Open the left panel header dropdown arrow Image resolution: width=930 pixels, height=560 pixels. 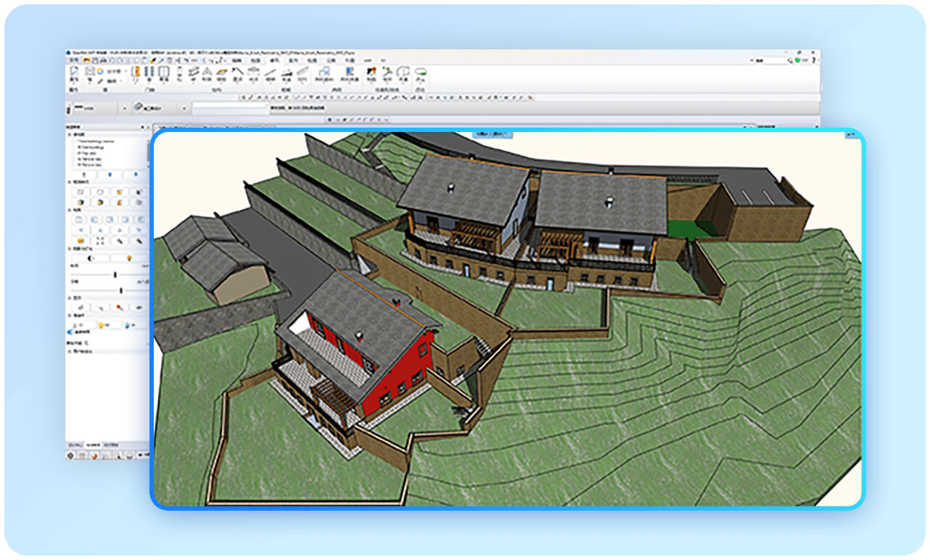click(142, 127)
